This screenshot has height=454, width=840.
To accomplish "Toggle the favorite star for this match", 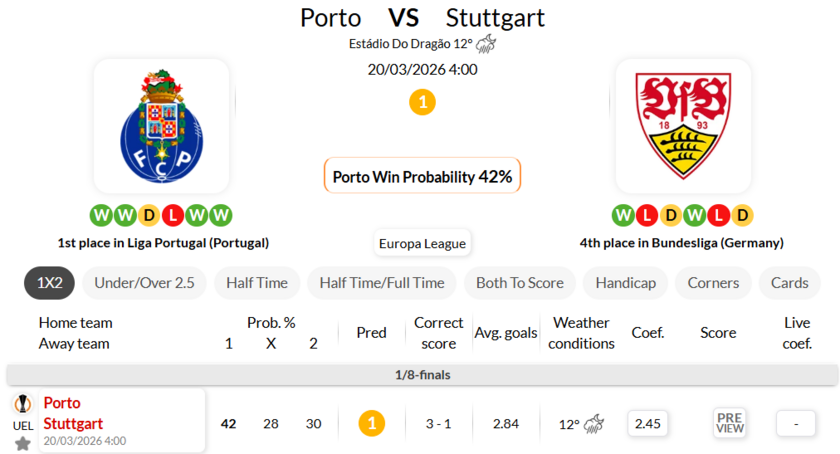I will pos(22,442).
